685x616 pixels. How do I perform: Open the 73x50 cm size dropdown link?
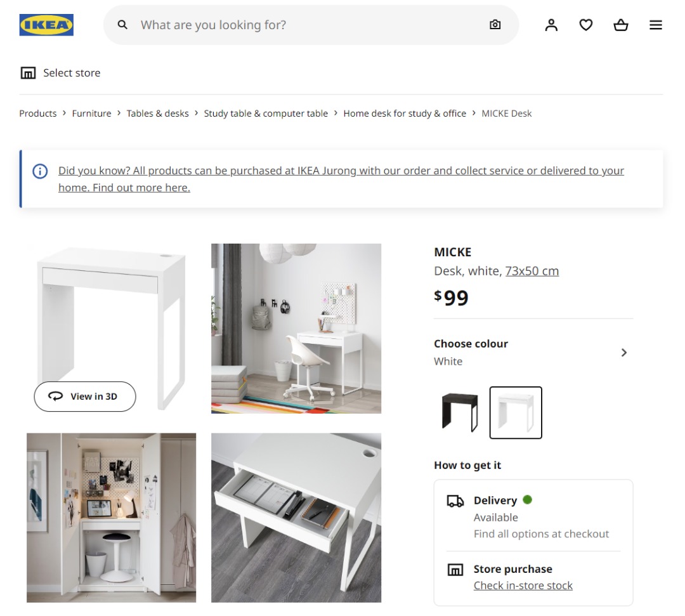(x=533, y=271)
